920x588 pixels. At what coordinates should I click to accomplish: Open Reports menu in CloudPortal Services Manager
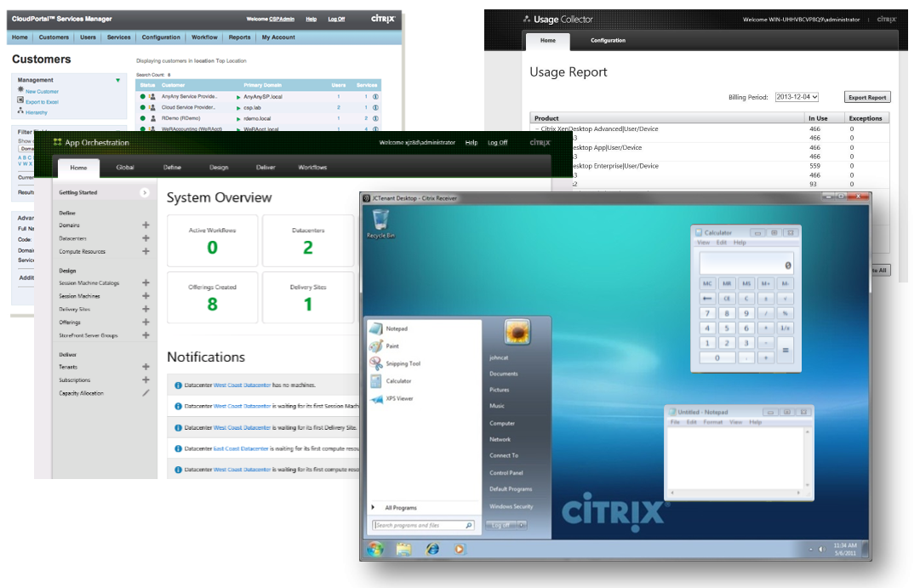[x=239, y=37]
